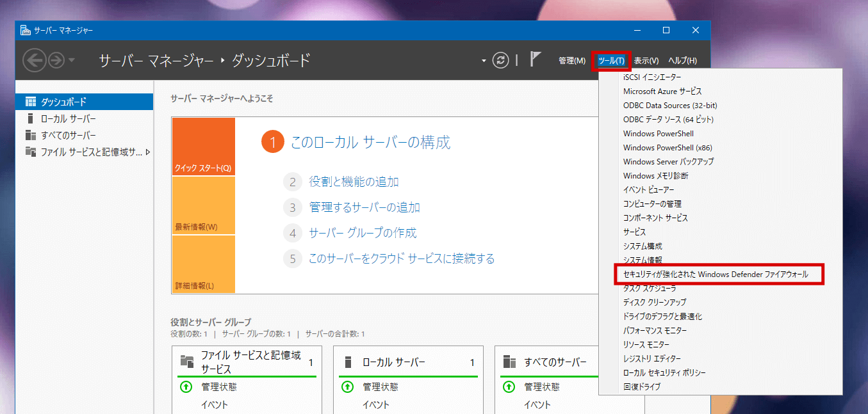
Task: Open the 表示(V) menu
Action: click(646, 61)
